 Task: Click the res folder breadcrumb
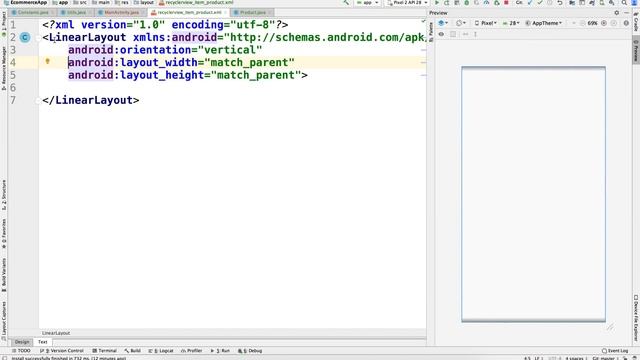(x=122, y=3)
